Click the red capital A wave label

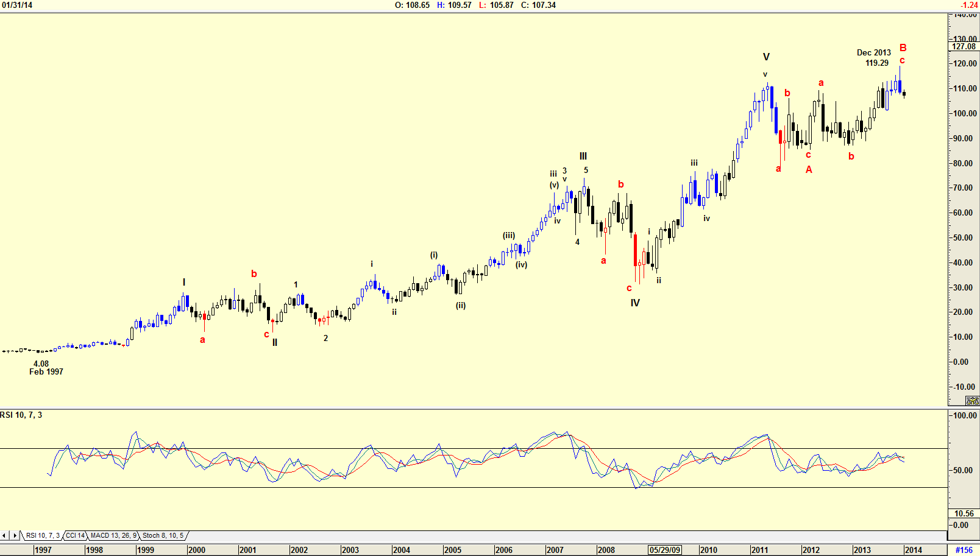point(809,170)
